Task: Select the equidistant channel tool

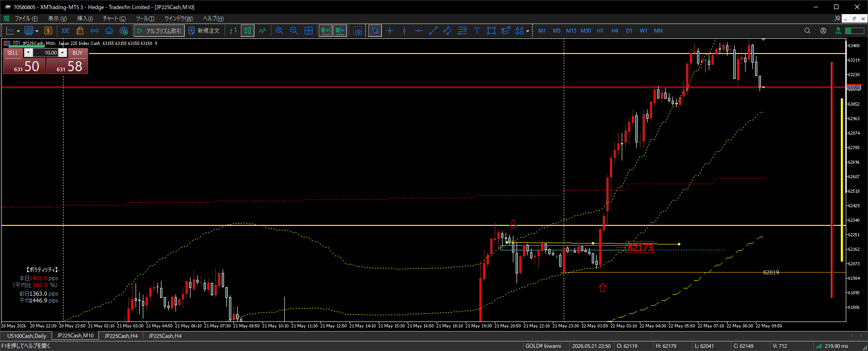Action: [448, 31]
